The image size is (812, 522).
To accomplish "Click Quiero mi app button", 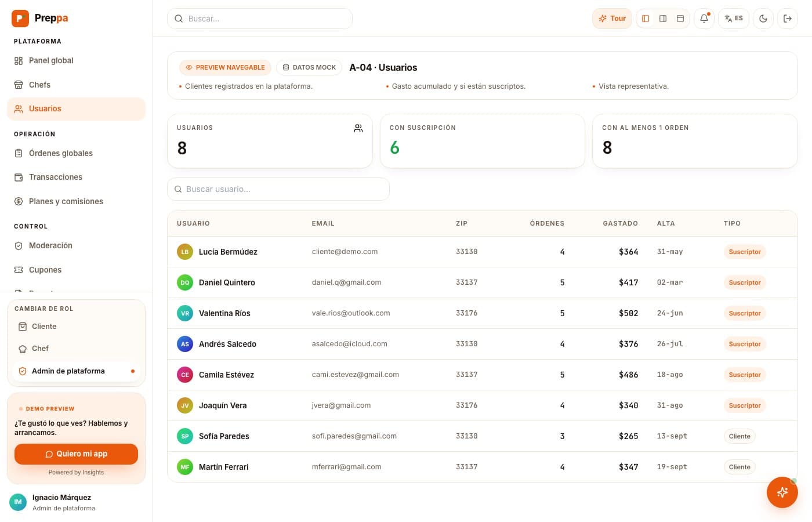I will coord(76,454).
